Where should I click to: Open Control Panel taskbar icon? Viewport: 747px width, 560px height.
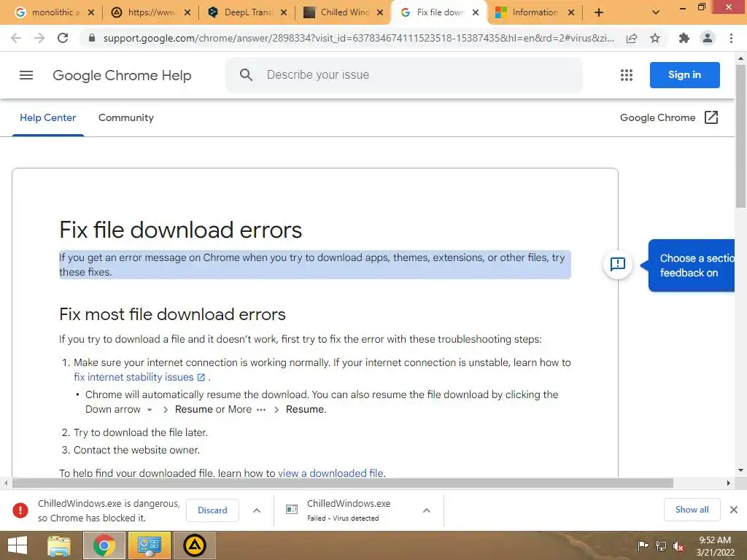149,545
